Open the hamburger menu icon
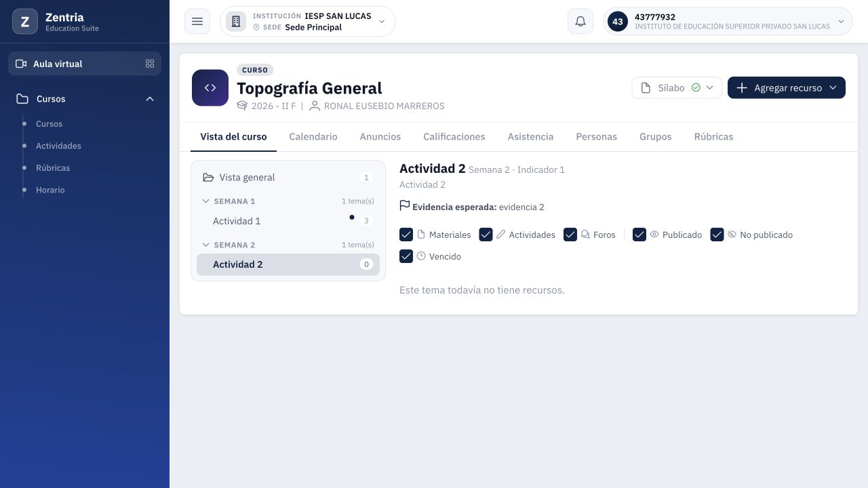 [197, 22]
